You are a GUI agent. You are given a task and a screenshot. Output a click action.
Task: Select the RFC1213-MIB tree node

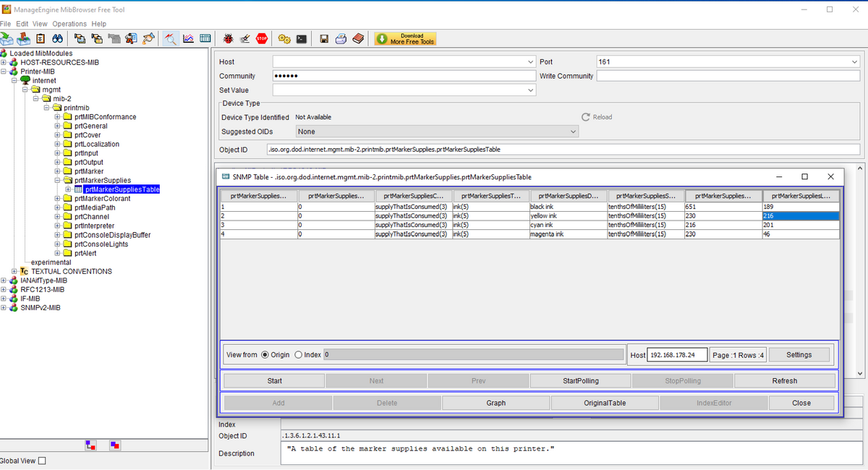(43, 289)
